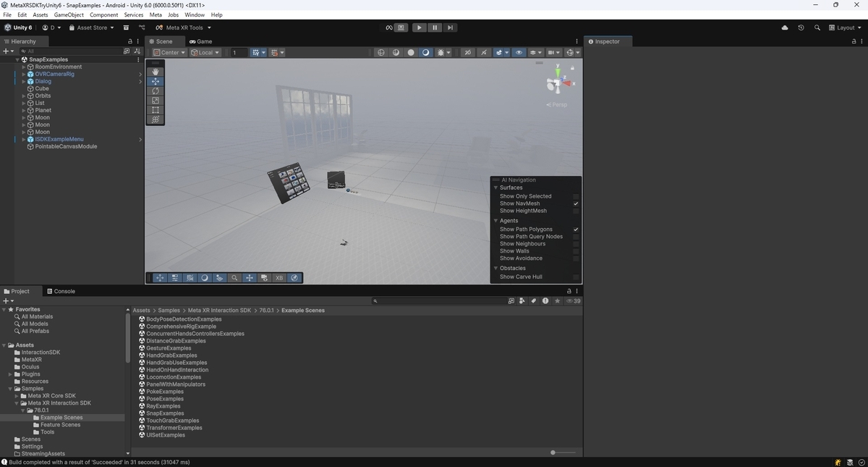The image size is (868, 467).
Task: Toggle Show Path Polygons checkbox
Action: tap(576, 230)
